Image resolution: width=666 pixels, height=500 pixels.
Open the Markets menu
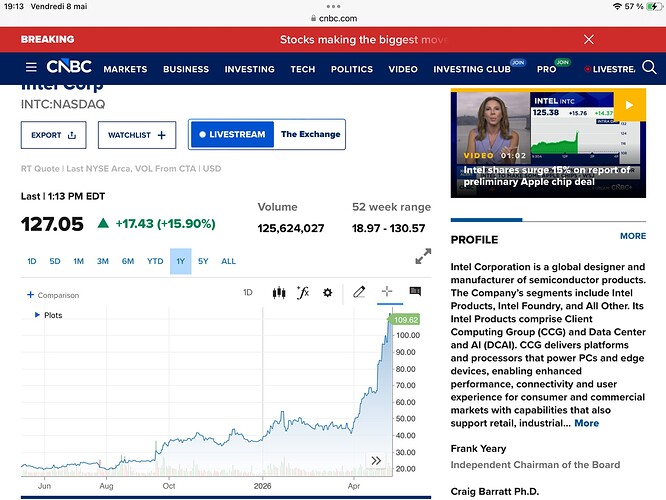click(125, 69)
